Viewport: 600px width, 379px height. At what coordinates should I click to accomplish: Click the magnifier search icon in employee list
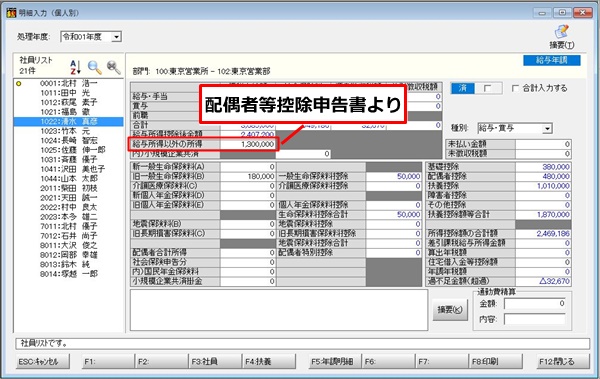(95, 67)
